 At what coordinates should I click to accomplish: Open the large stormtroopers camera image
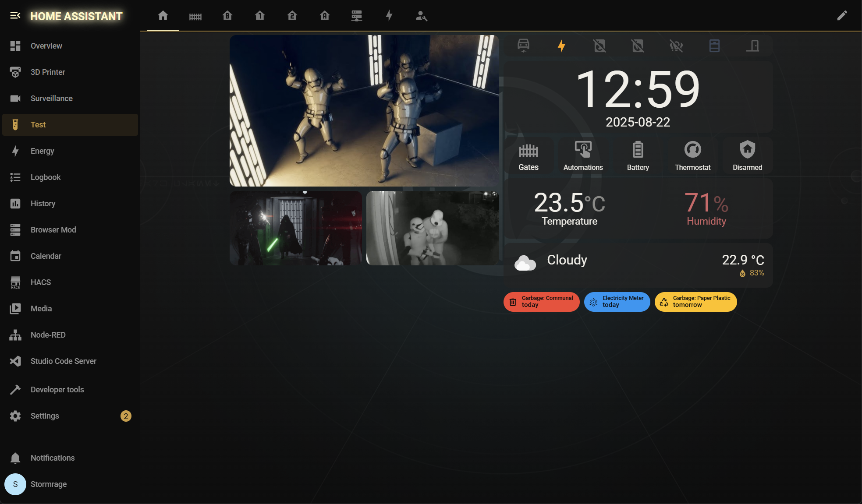point(364,110)
